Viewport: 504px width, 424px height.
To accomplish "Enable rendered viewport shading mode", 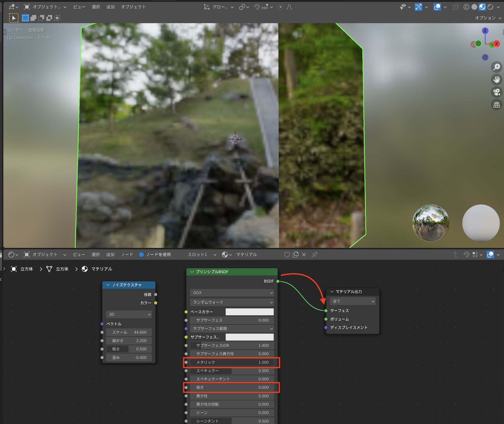I will (x=490, y=7).
